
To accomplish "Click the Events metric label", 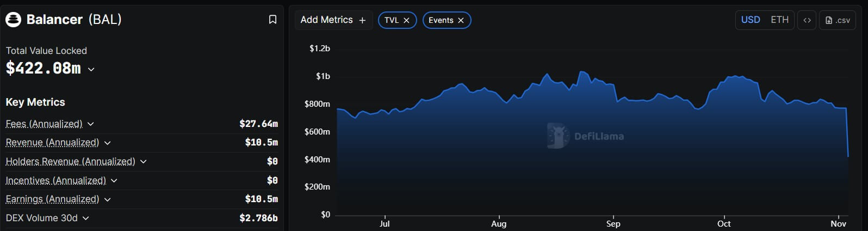I will pyautogui.click(x=441, y=20).
